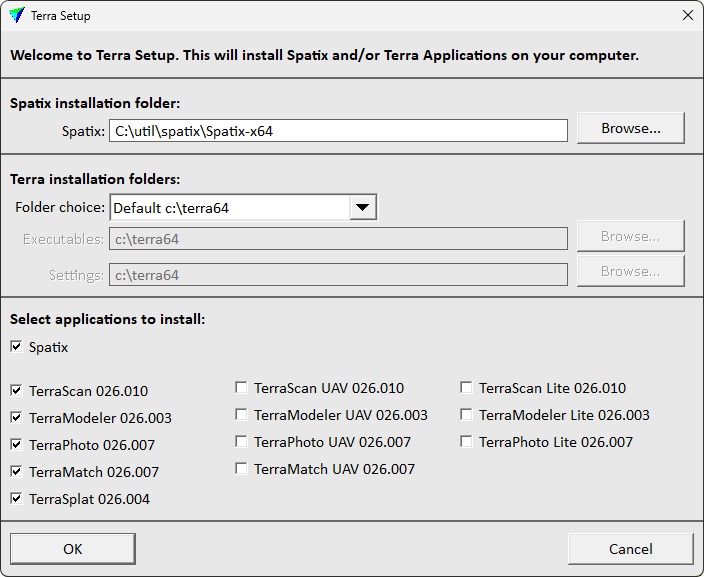Enable TerraPhoto Lite 026.007

466,441
